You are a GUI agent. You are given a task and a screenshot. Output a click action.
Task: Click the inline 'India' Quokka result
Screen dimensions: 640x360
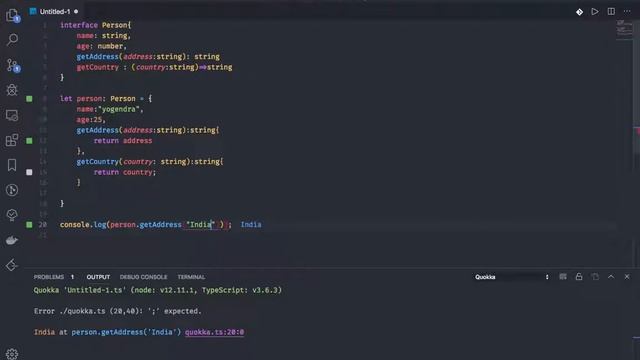251,224
